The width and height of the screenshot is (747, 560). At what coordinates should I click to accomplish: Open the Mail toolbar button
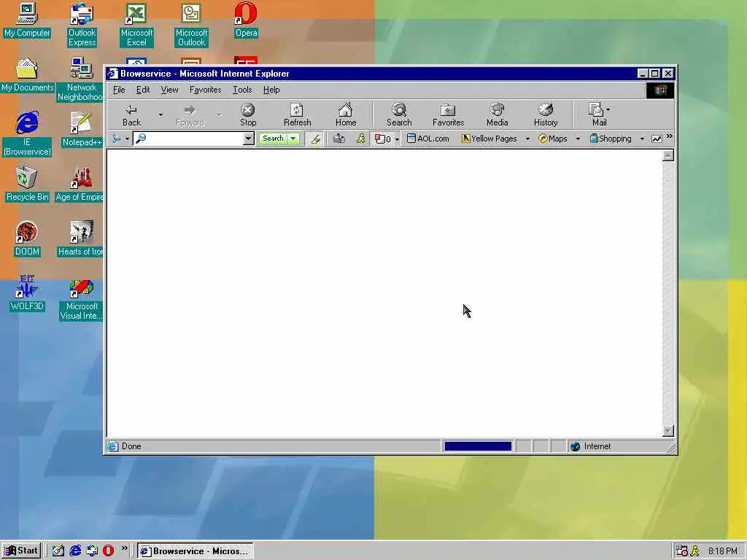click(595, 114)
